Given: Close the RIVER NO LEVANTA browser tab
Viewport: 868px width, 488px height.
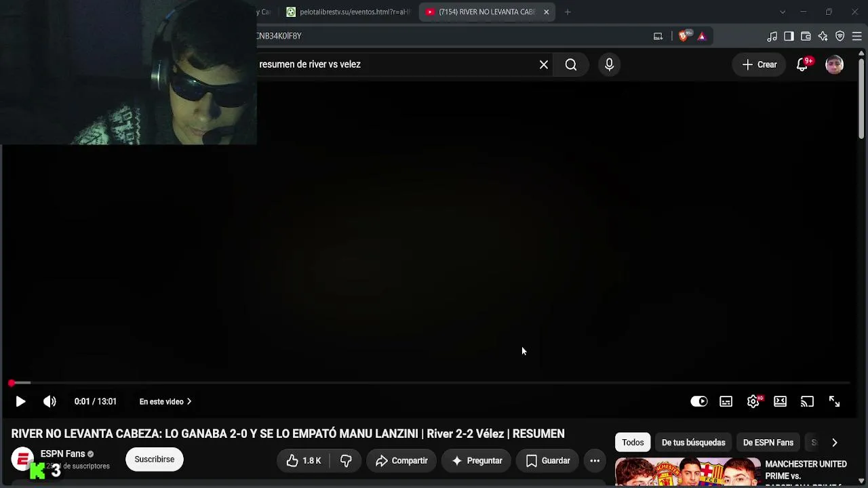Looking at the screenshot, I should (x=546, y=12).
